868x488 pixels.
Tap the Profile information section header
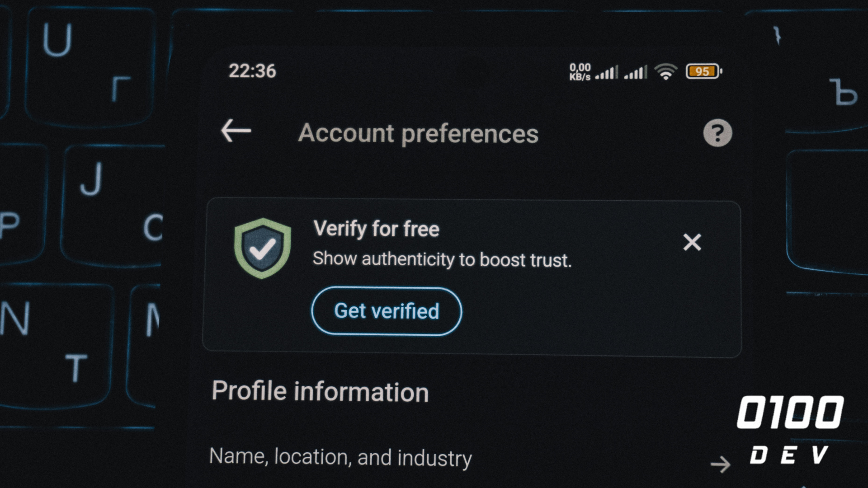[x=320, y=391]
